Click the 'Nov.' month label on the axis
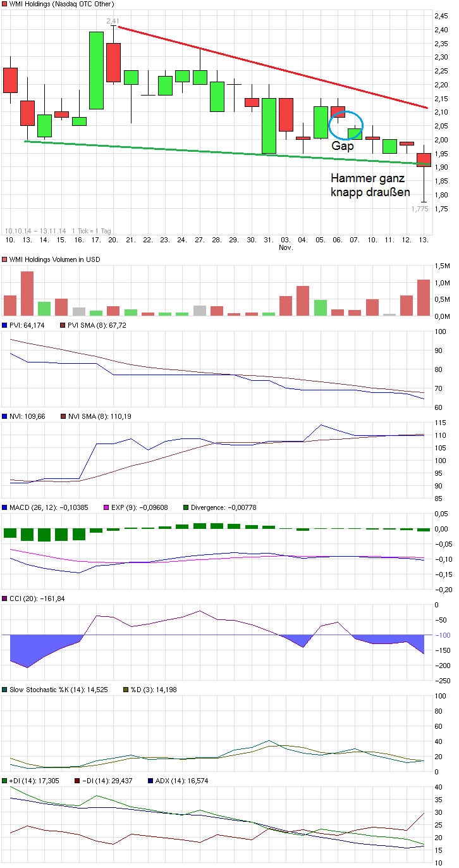 click(x=285, y=248)
